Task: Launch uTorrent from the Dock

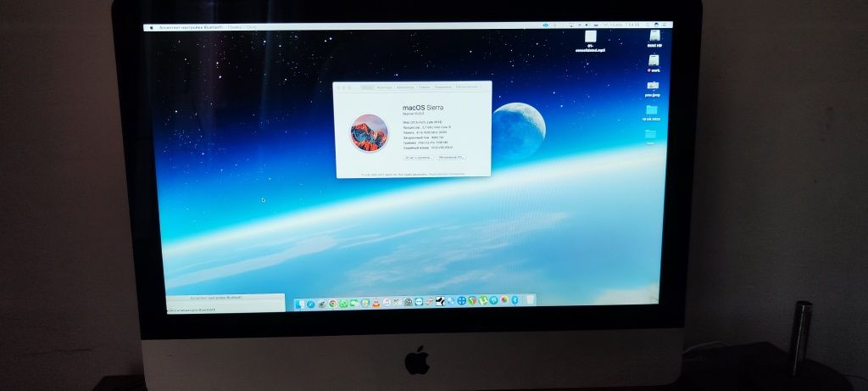Action: (482, 301)
